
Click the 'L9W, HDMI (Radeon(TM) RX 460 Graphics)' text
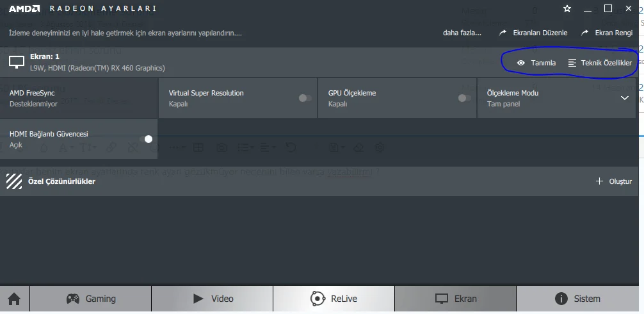click(98, 68)
